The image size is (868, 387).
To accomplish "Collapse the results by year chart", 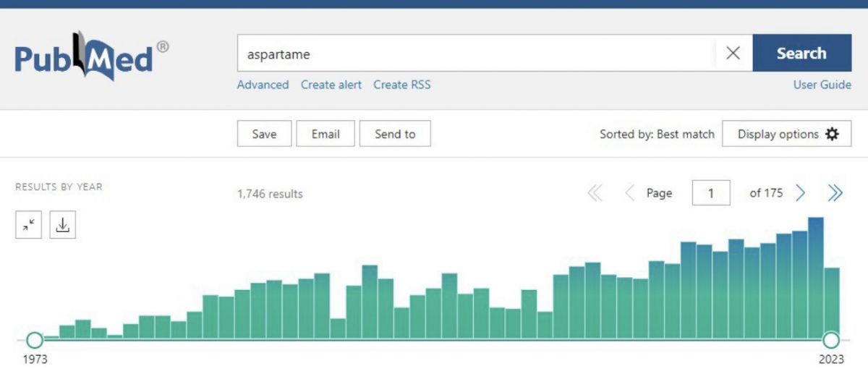I will pos(28,226).
